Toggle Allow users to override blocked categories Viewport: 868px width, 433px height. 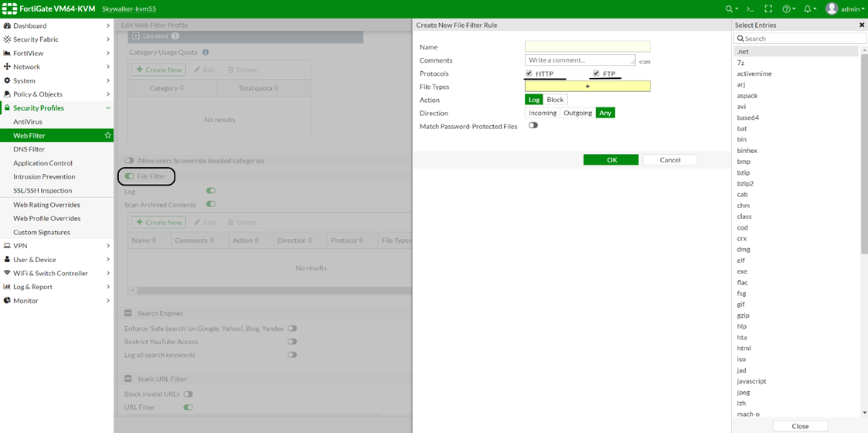point(130,161)
